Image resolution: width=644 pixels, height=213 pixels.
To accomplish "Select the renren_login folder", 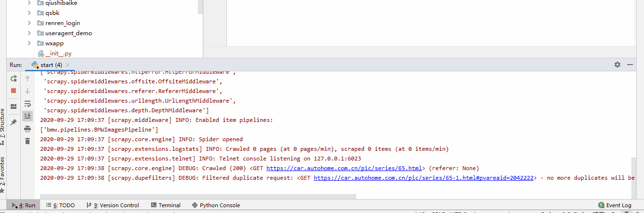I will coord(63,23).
